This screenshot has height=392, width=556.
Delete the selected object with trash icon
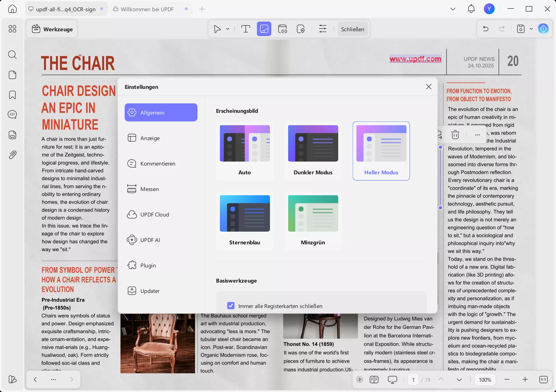pos(455,135)
